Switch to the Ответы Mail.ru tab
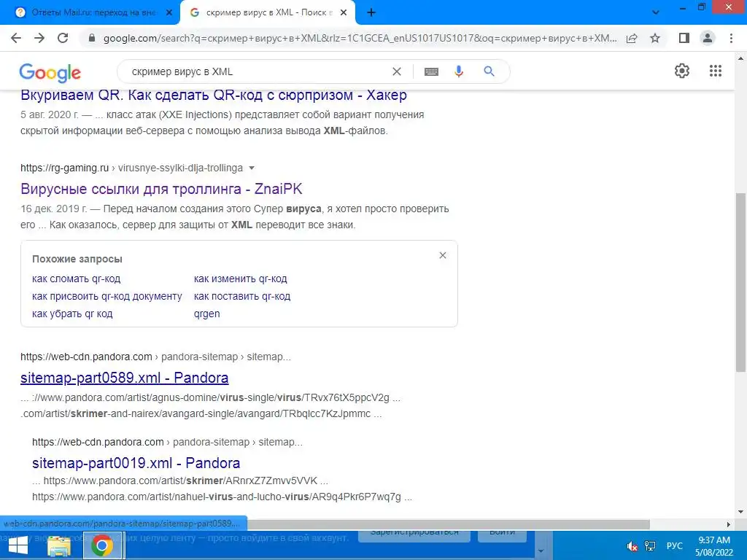This screenshot has height=560, width=747. (90, 13)
